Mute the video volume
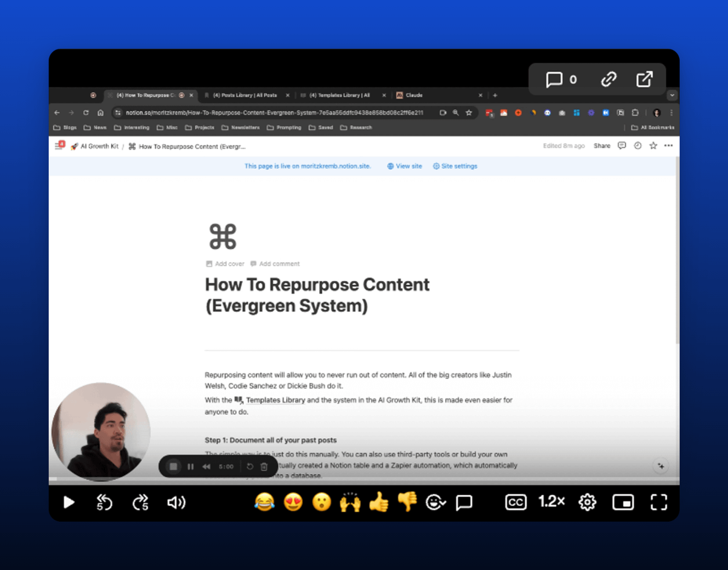The image size is (728, 570). pos(176,502)
